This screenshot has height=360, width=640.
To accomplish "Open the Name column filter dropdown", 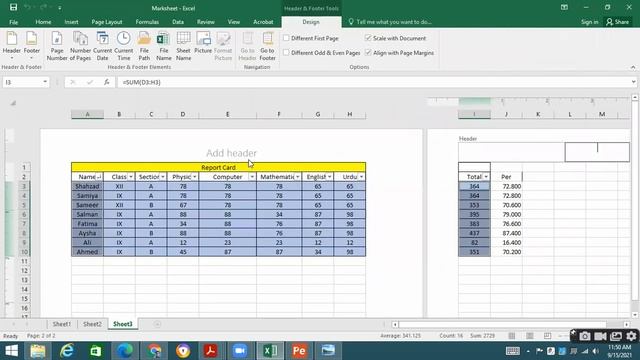I will 99,177.
